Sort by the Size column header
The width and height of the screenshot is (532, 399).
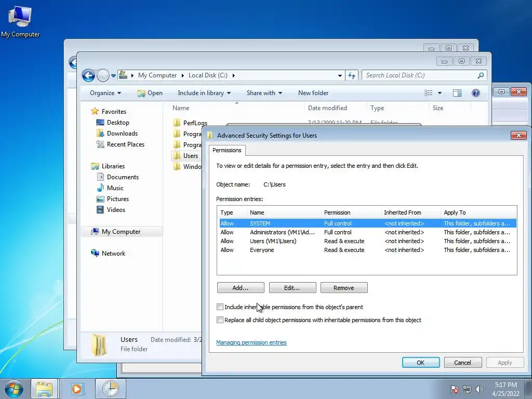450,108
